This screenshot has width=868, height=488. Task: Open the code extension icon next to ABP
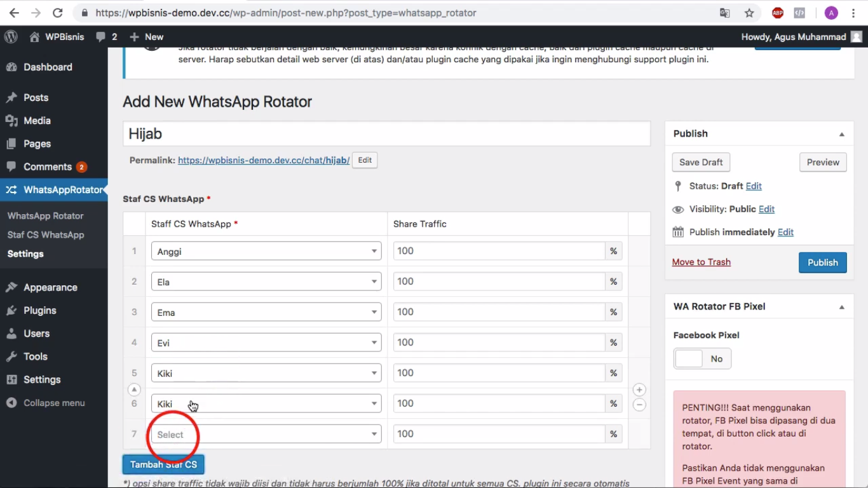(x=800, y=13)
